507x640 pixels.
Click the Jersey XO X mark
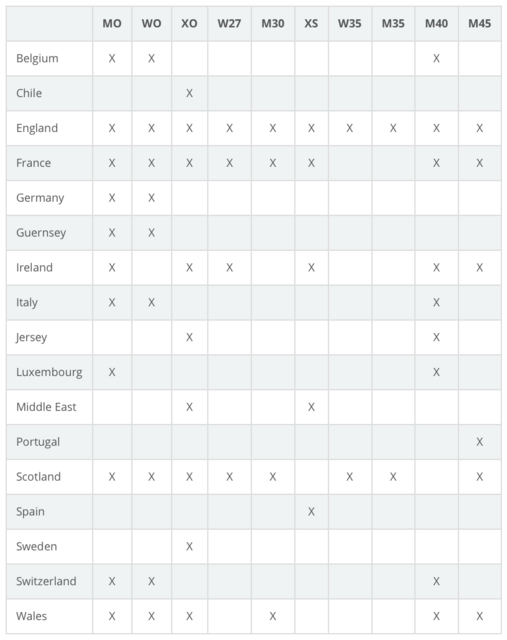(x=189, y=338)
